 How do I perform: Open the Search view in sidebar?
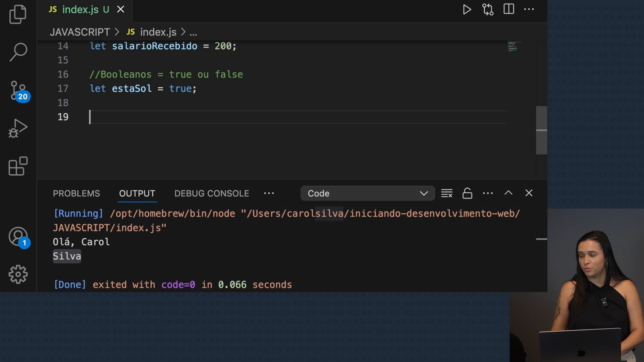[x=18, y=52]
